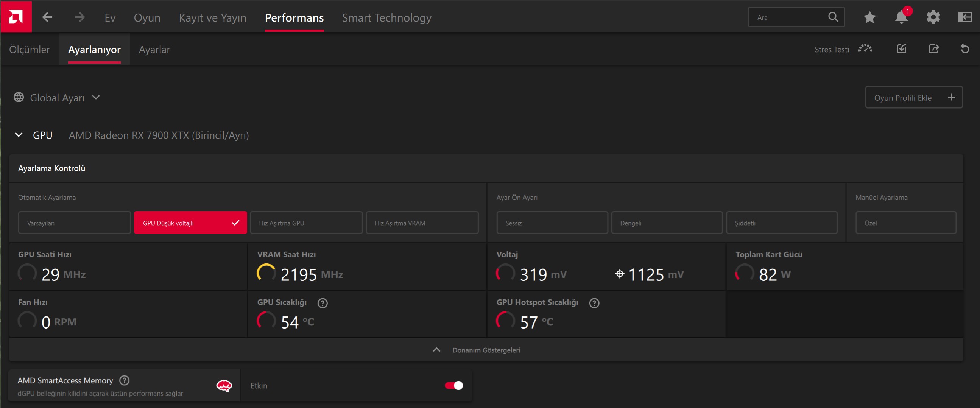
Task: Click the 57 °C hotspot value
Action: coord(536,322)
